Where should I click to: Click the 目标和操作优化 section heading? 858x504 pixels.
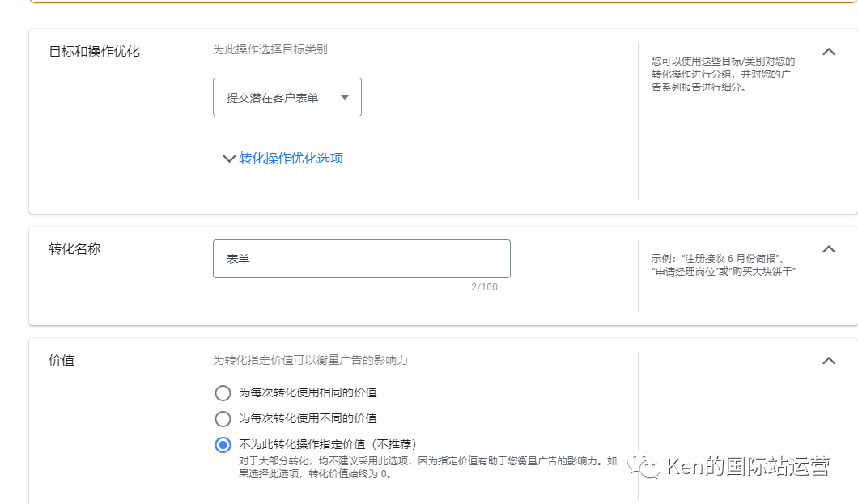95,52
